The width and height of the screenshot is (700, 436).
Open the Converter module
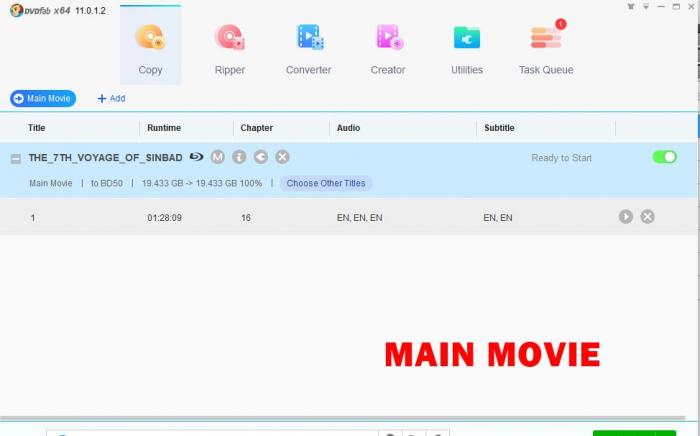308,50
